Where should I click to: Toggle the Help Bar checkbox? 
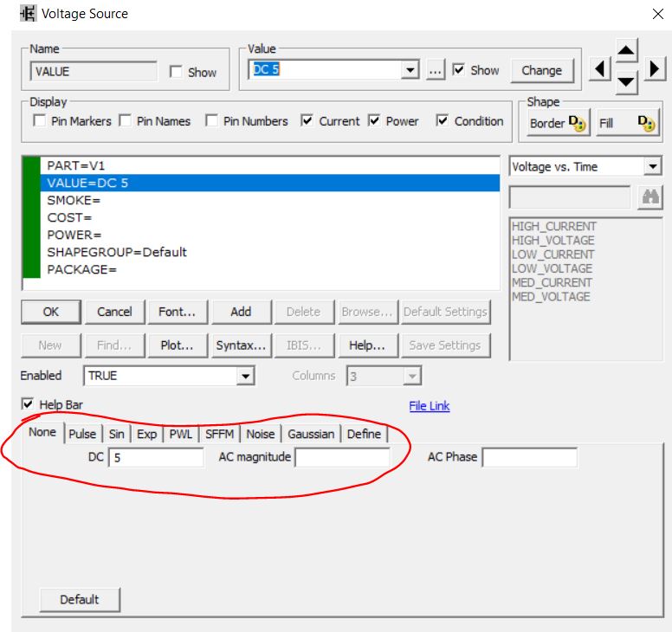pos(28,403)
